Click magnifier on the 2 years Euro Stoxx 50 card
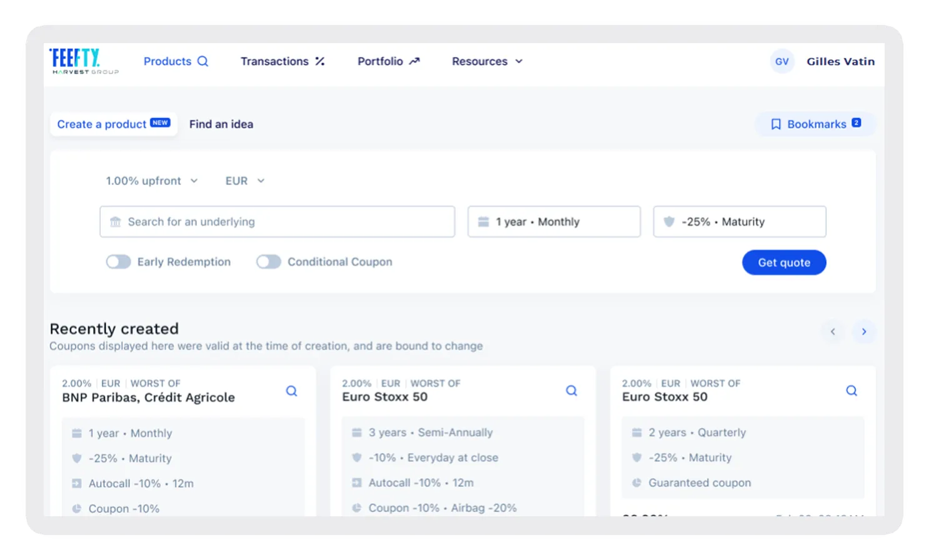 (x=851, y=391)
